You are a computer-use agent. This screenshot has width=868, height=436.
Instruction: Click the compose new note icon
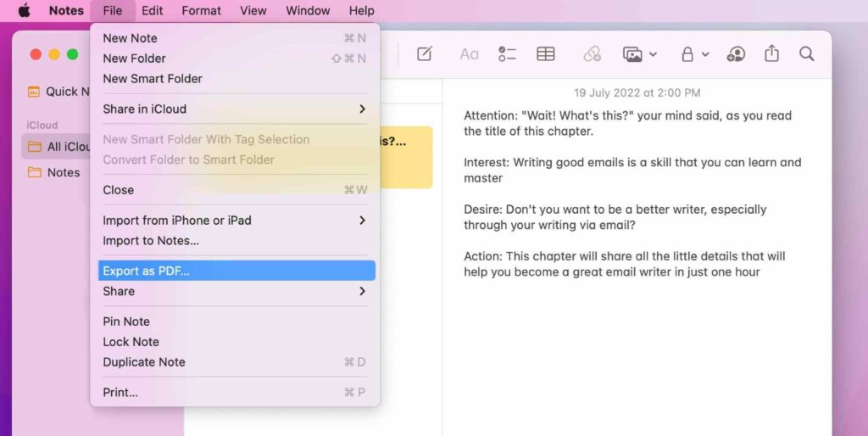(425, 53)
